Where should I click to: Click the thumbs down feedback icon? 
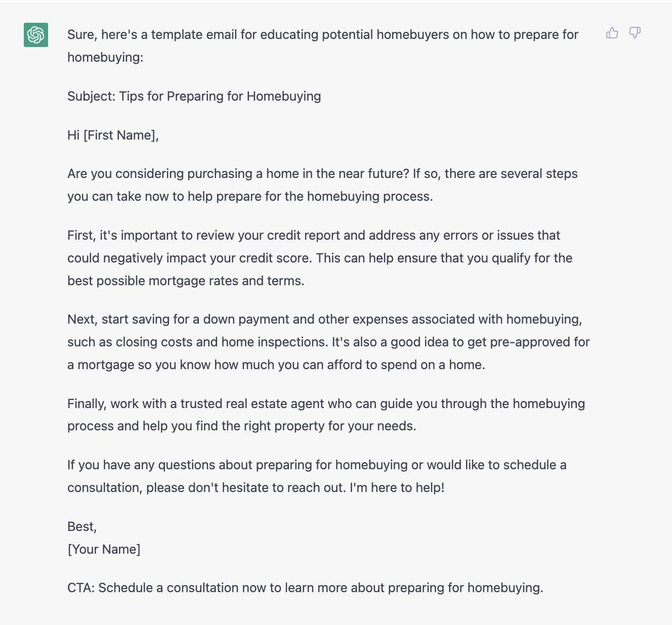(635, 33)
